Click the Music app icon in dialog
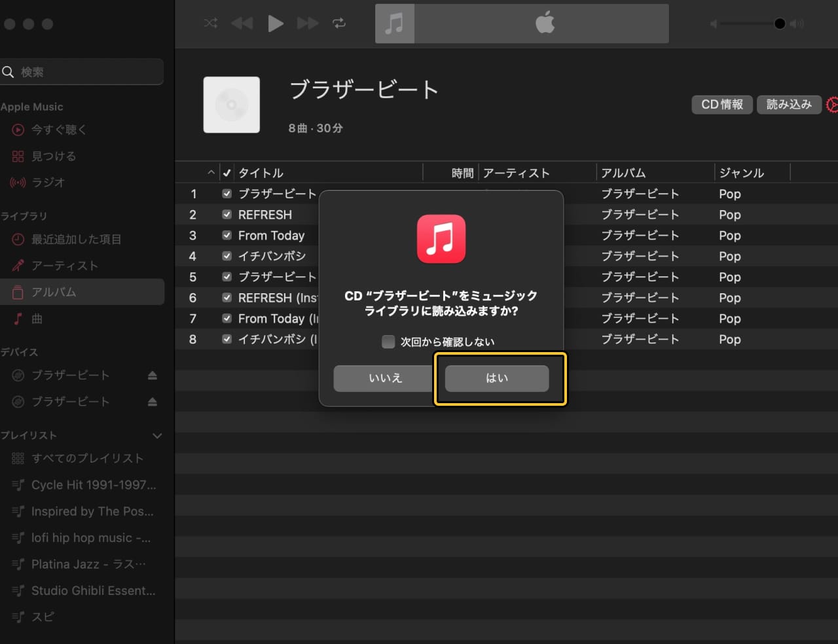The width and height of the screenshot is (838, 644). pos(441,239)
